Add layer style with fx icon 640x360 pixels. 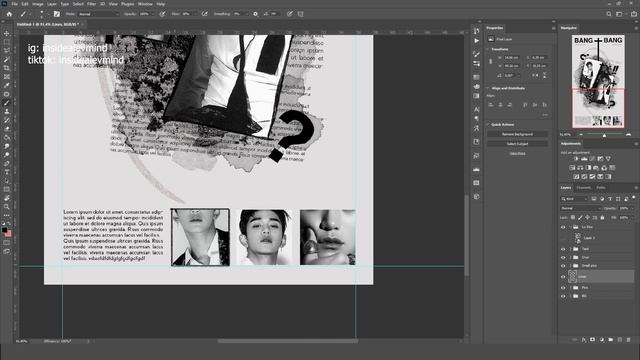[x=584, y=340]
